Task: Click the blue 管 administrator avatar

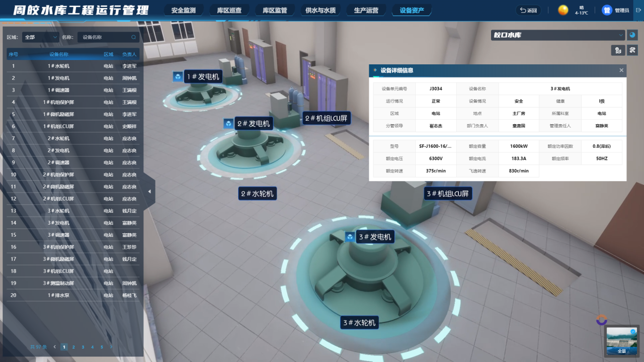Action: [607, 10]
